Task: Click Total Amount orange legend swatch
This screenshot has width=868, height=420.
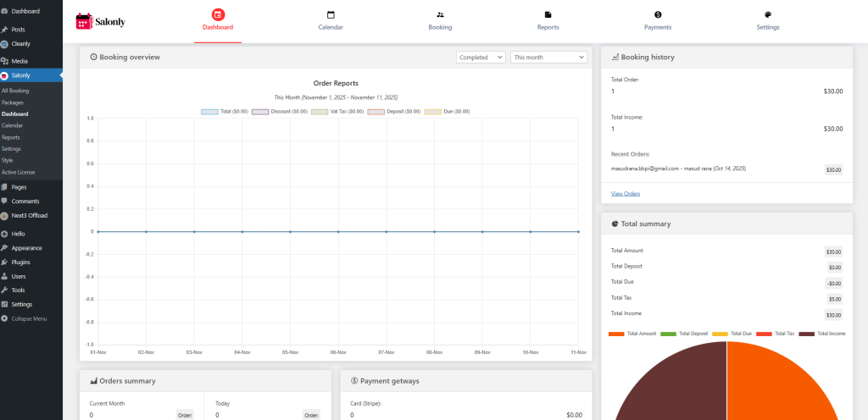Action: pos(616,334)
